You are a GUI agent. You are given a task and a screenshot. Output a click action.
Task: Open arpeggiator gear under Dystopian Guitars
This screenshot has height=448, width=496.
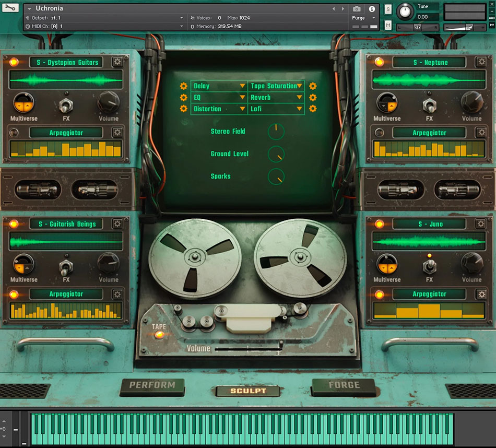(x=117, y=132)
